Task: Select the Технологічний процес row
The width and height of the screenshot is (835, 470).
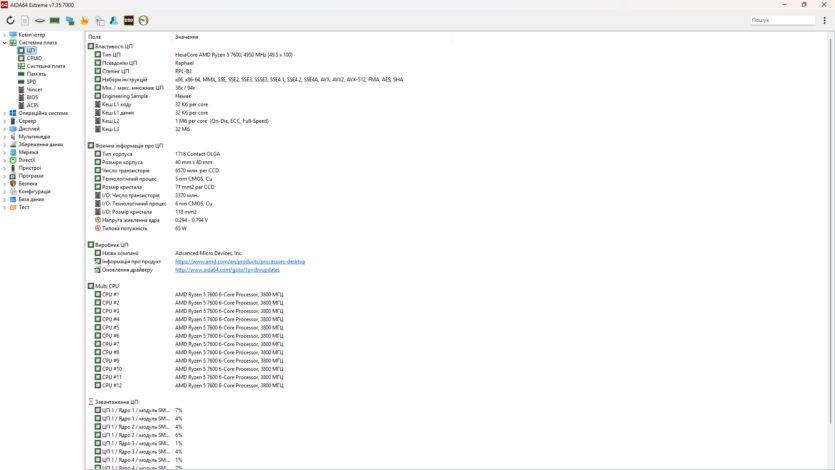Action: 153,179
